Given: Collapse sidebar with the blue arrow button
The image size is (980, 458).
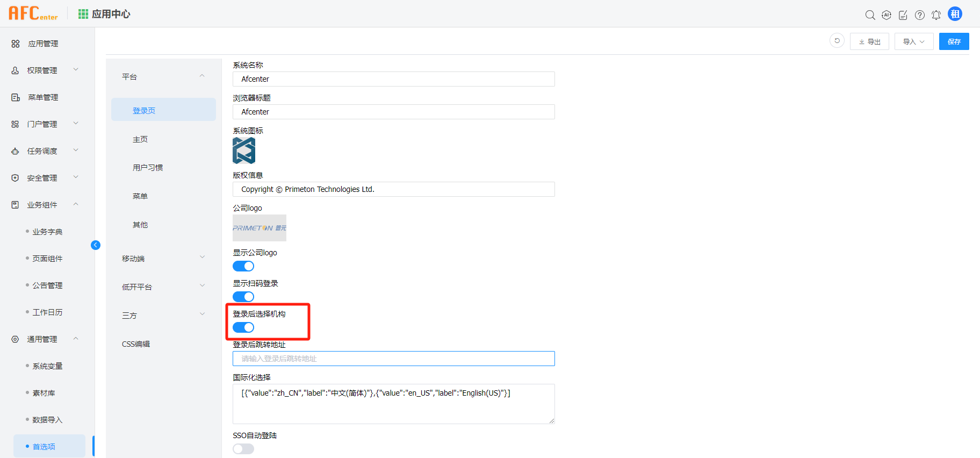Looking at the screenshot, I should coord(96,245).
